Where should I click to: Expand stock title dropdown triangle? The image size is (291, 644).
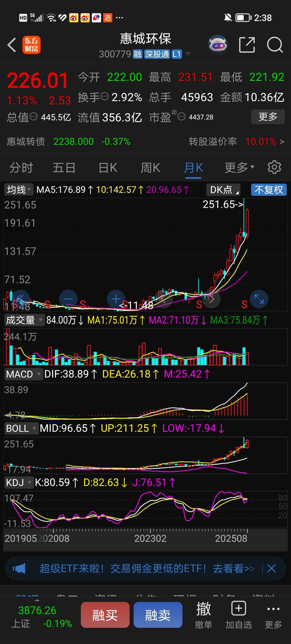point(188,54)
